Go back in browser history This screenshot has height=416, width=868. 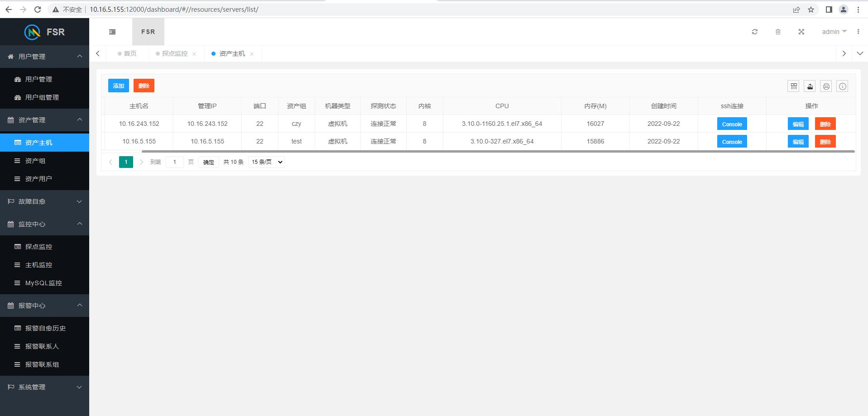coord(9,9)
